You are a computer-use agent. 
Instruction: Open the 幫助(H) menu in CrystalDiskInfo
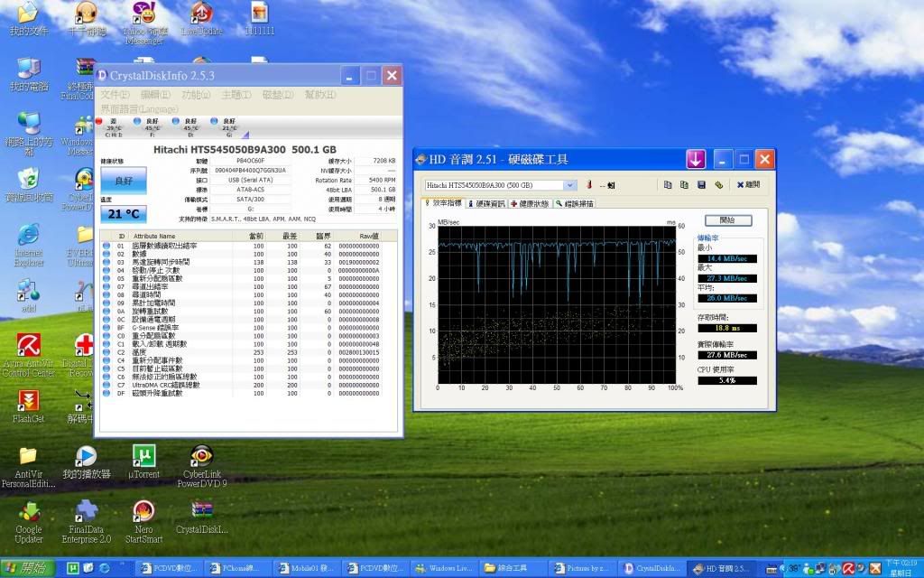(320, 94)
